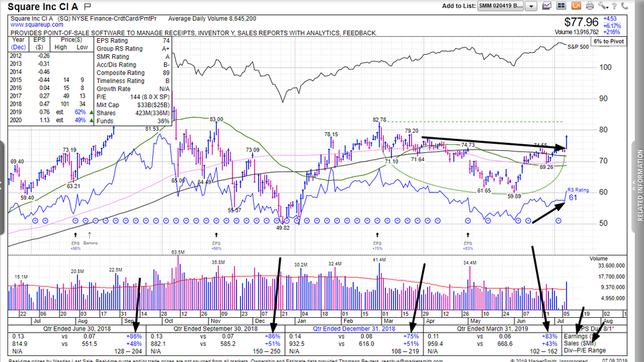Click the phone contact icon

click(625, 6)
